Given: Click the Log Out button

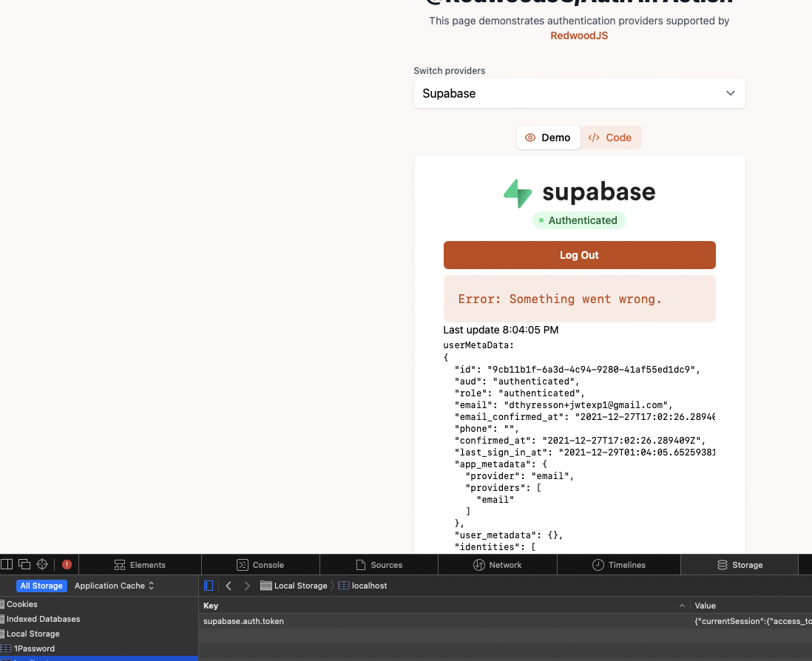Looking at the screenshot, I should point(580,255).
